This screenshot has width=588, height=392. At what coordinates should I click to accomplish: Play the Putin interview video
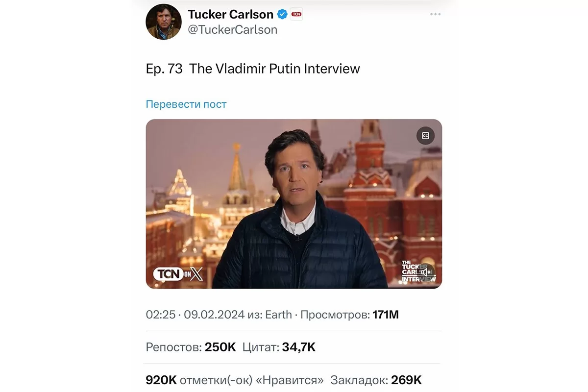pyautogui.click(x=294, y=204)
